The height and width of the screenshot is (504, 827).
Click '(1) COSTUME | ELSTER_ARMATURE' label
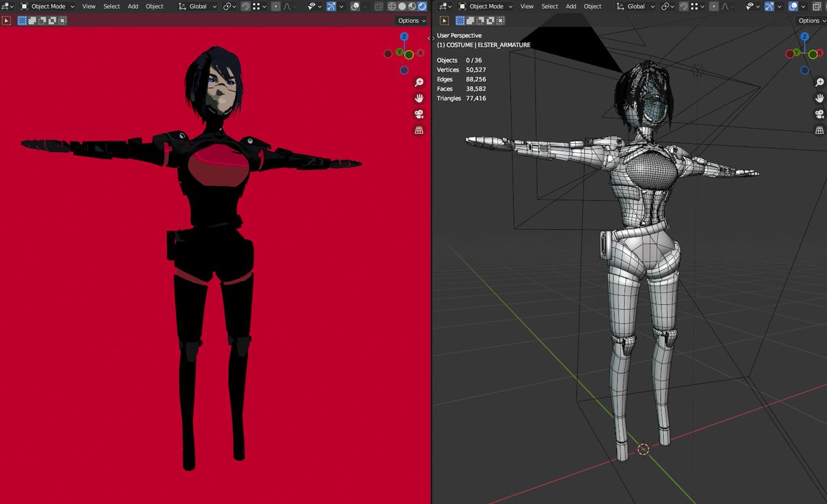point(484,45)
